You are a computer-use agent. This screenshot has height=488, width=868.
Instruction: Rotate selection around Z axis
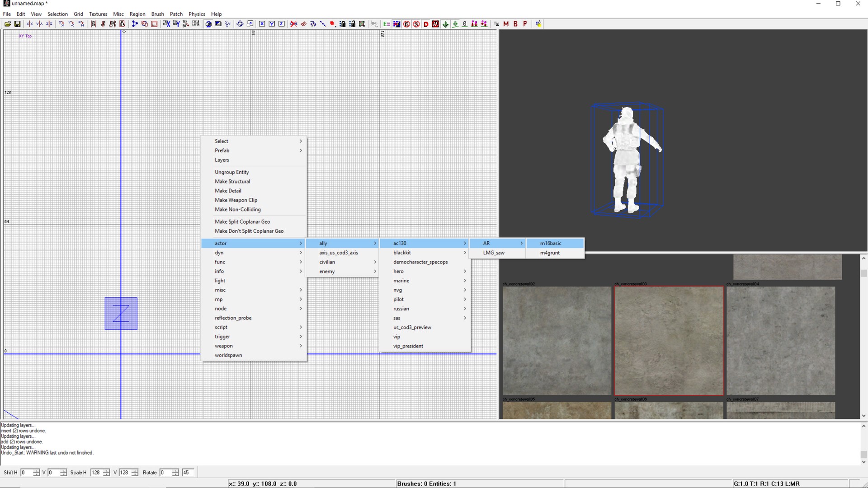click(81, 24)
